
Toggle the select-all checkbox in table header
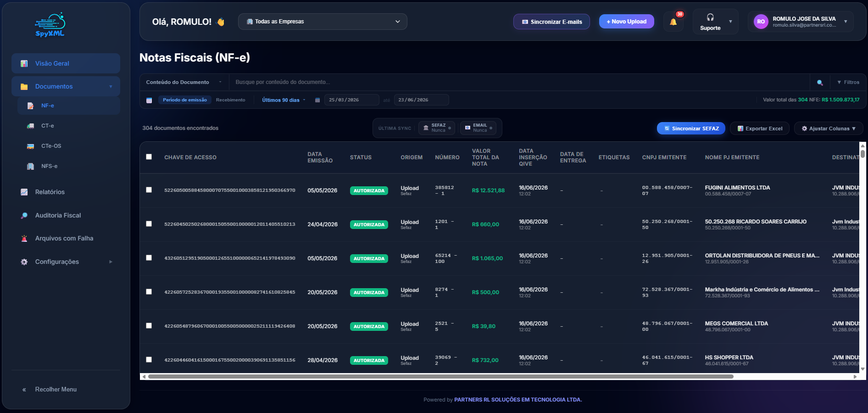pos(149,156)
